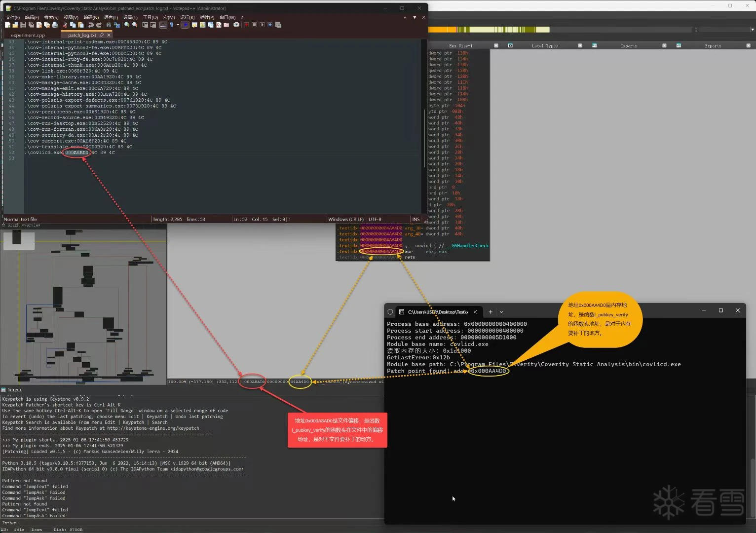Open the 编辑(E) menu in Notepad++
This screenshot has height=533, width=756.
pyautogui.click(x=32, y=17)
